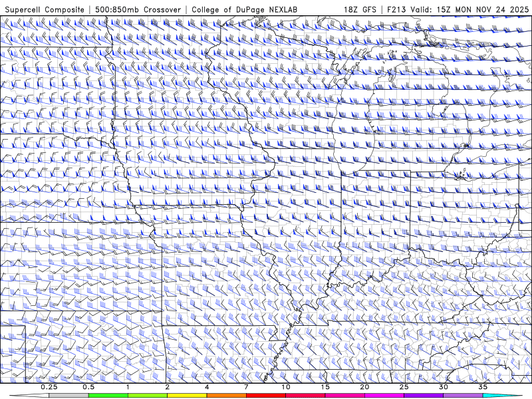
Task: Select the magenta 20–25 colorbar segment
Action: [x=384, y=396]
